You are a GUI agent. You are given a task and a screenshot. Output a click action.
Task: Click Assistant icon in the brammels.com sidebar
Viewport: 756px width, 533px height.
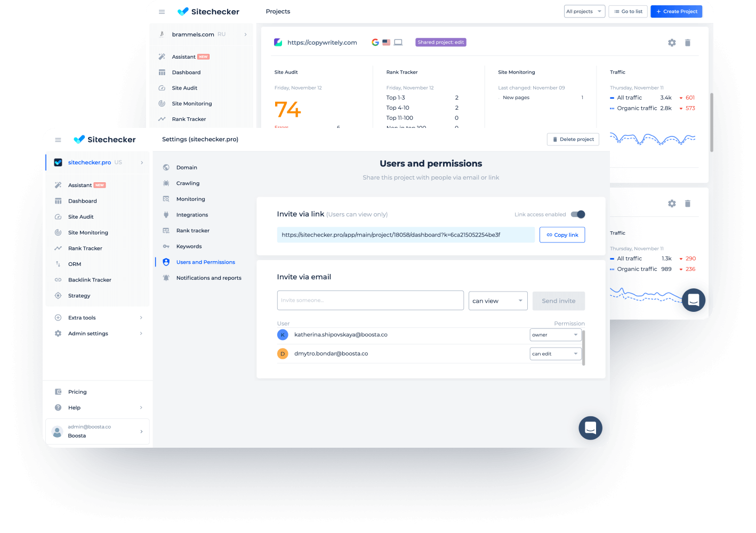[x=162, y=57]
